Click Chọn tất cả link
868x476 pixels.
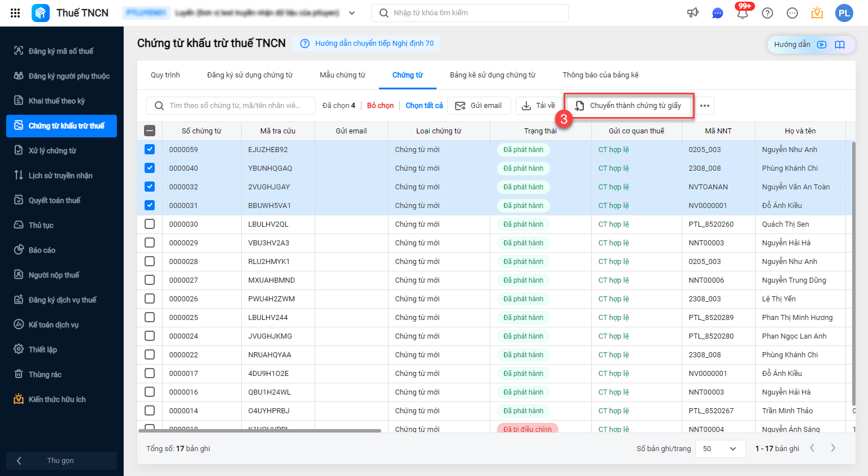[x=424, y=106]
